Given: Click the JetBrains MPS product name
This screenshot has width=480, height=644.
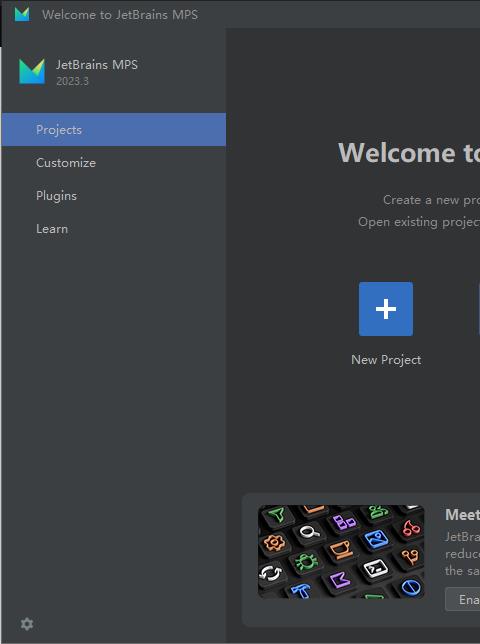Looking at the screenshot, I should point(97,64).
